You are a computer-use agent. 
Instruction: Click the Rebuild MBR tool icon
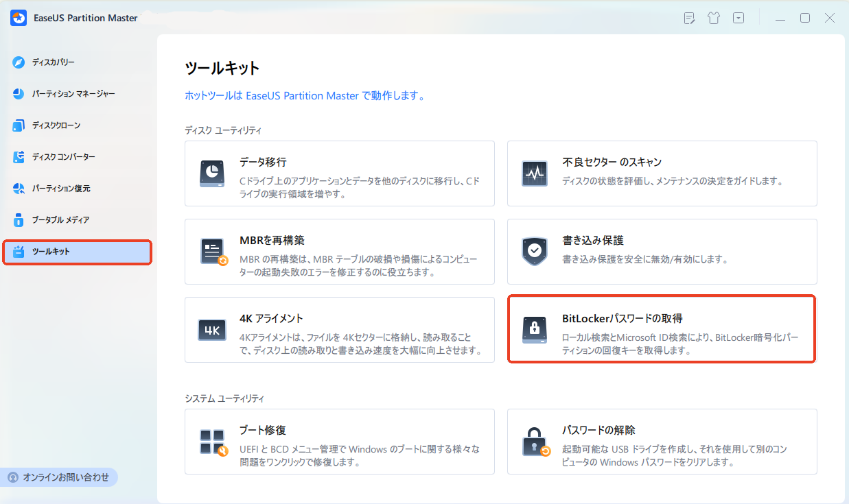(x=212, y=252)
